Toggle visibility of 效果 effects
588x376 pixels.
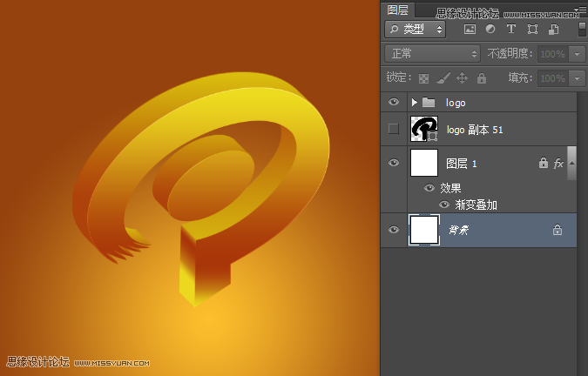pyautogui.click(x=429, y=188)
